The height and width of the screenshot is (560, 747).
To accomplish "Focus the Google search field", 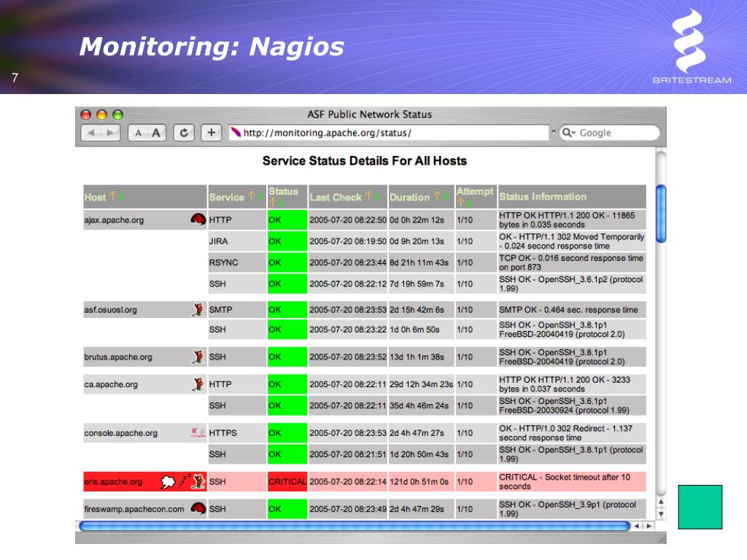I will [610, 133].
